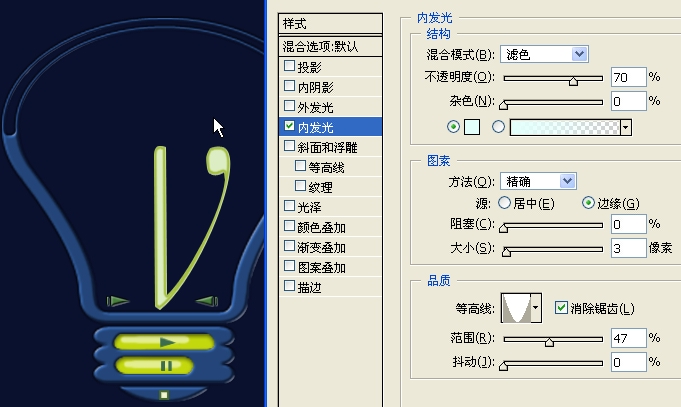Enable the 纹理 checkbox
The width and height of the screenshot is (681, 407).
(x=300, y=186)
